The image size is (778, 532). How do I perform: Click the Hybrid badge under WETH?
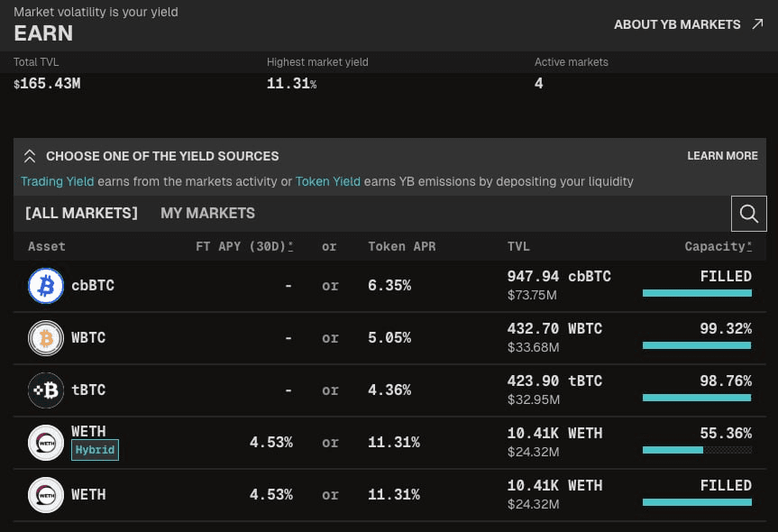(95, 450)
